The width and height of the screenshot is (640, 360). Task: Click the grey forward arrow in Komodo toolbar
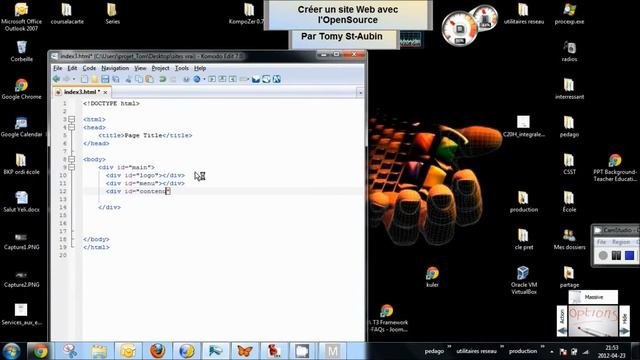click(66, 79)
